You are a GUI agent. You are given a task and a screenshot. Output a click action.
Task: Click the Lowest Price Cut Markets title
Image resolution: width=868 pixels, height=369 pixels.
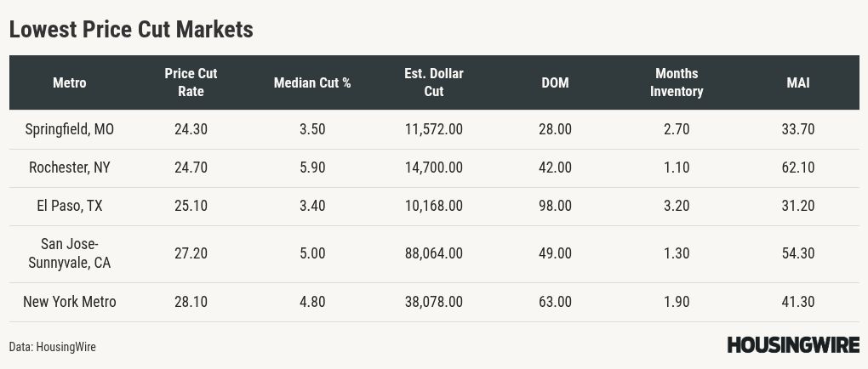point(131,29)
